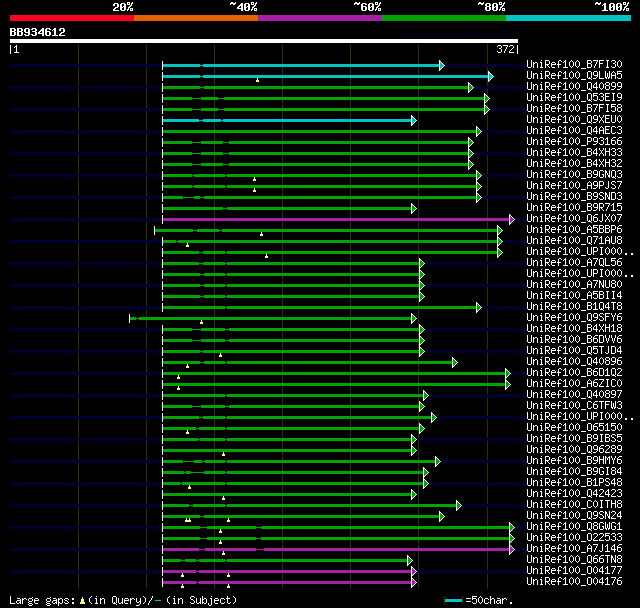Click the purple alignment bar for Q6JX07

click(336, 220)
